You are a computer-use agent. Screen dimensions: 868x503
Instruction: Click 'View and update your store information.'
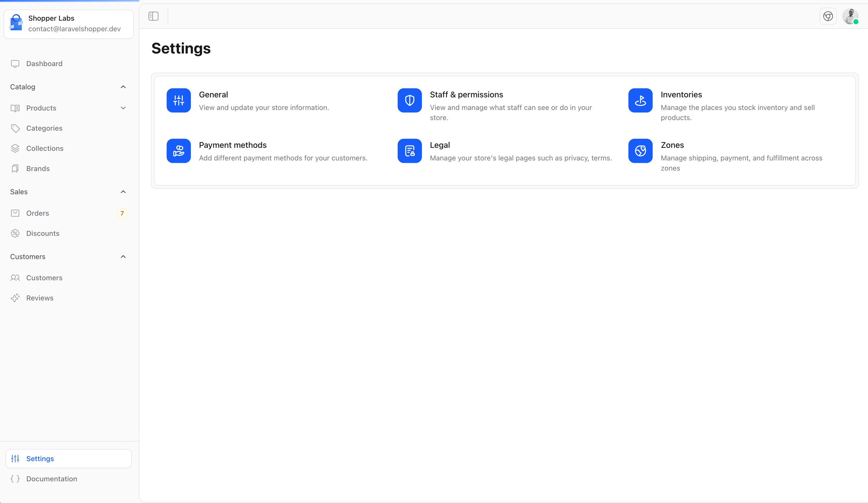coord(264,108)
